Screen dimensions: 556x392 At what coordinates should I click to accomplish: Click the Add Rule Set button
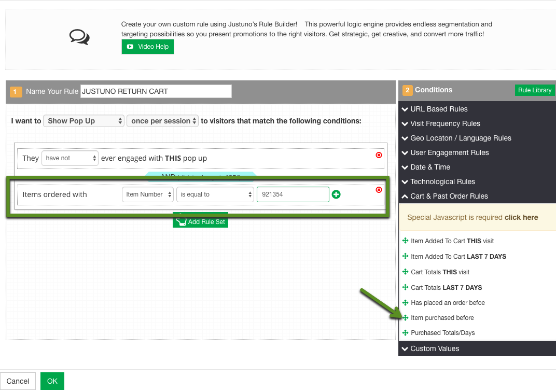point(201,221)
